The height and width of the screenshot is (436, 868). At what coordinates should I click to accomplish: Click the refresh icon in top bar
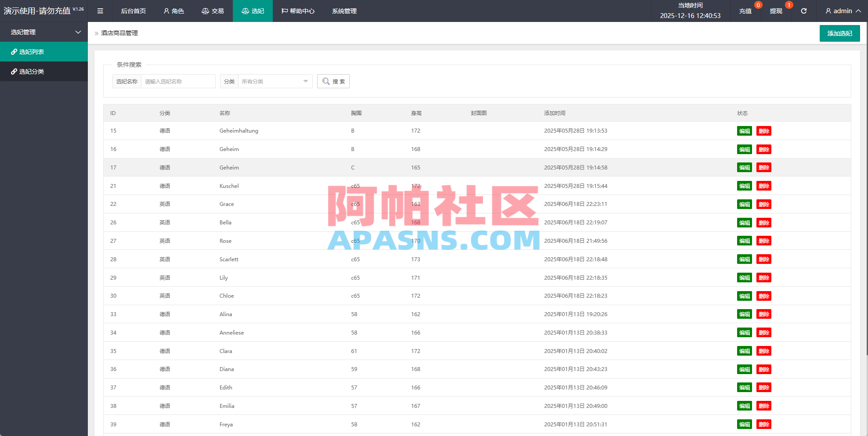pos(803,11)
